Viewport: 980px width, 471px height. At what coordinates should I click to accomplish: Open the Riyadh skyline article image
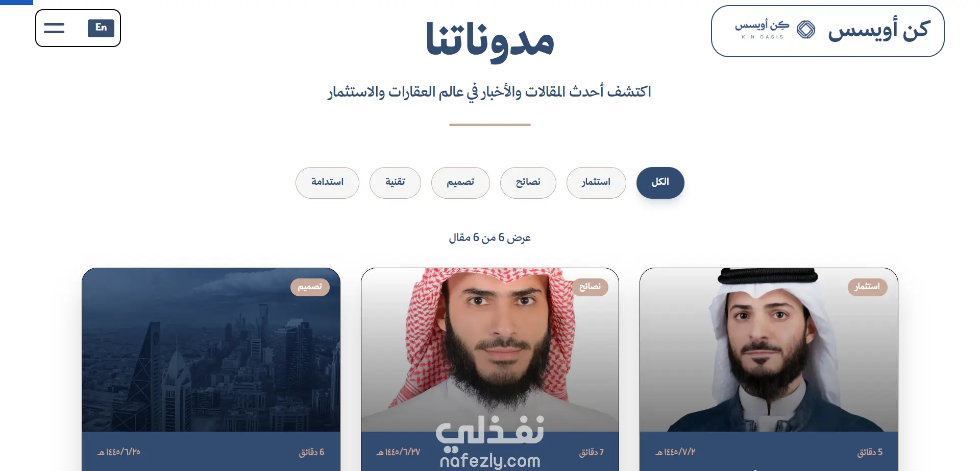click(211, 350)
